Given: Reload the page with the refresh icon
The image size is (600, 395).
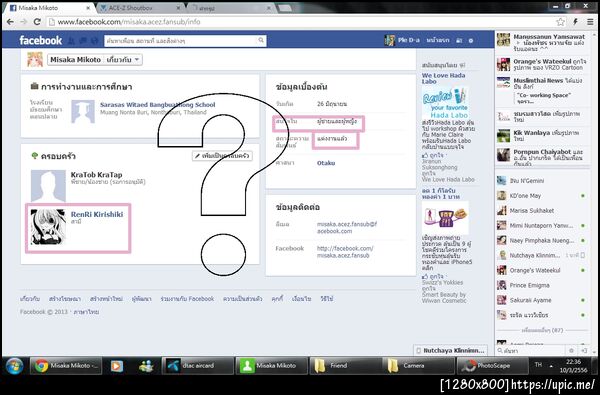Looking at the screenshot, I should [x=37, y=22].
